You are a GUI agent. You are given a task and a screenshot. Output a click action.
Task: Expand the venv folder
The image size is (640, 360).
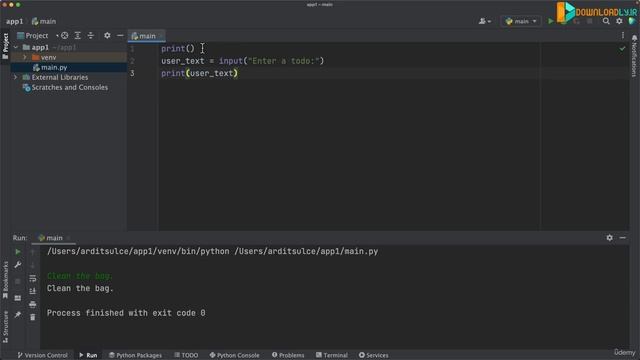pos(25,58)
